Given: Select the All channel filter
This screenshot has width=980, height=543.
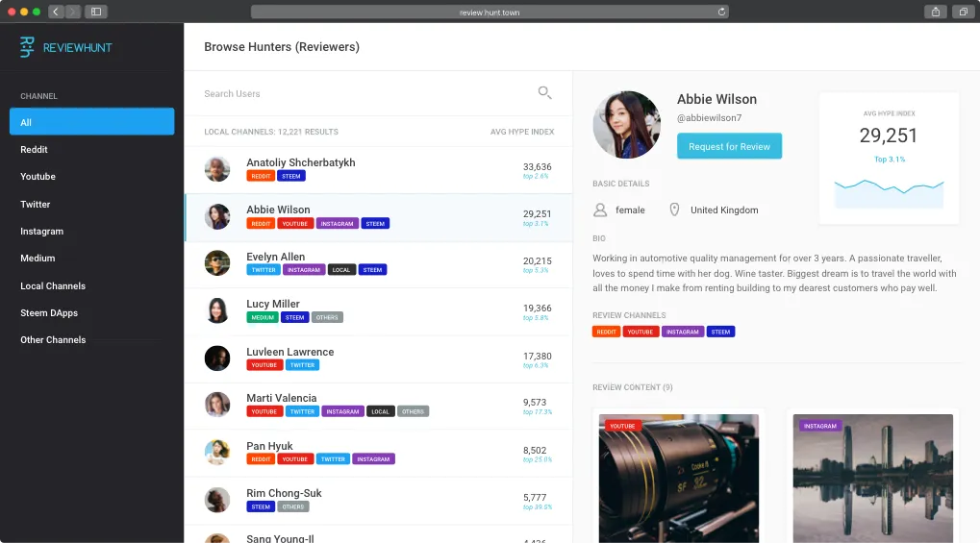Looking at the screenshot, I should pos(91,122).
